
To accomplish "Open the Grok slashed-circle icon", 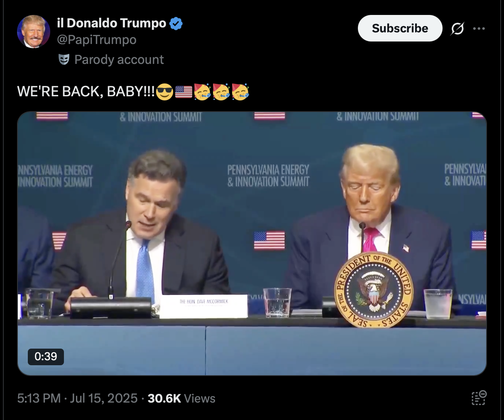I will click(457, 29).
